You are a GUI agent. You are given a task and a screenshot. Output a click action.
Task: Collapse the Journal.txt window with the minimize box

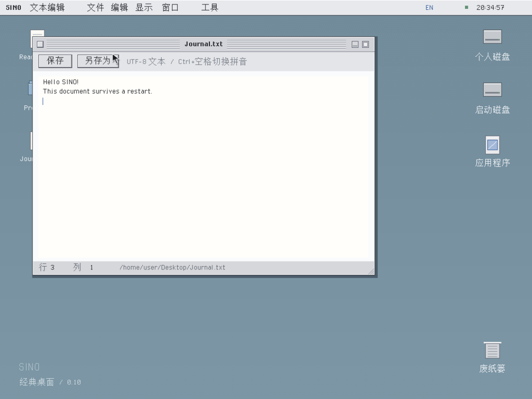[355, 44]
